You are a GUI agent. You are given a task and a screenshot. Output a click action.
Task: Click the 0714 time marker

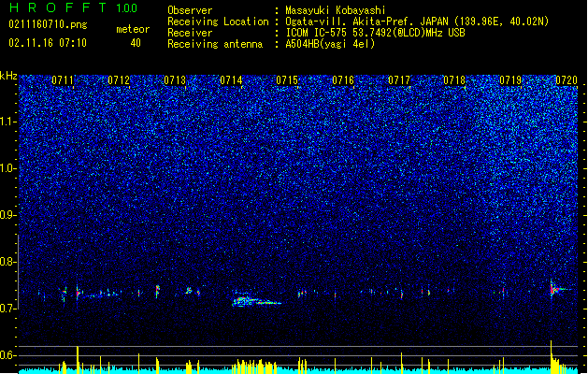pyautogui.click(x=231, y=80)
